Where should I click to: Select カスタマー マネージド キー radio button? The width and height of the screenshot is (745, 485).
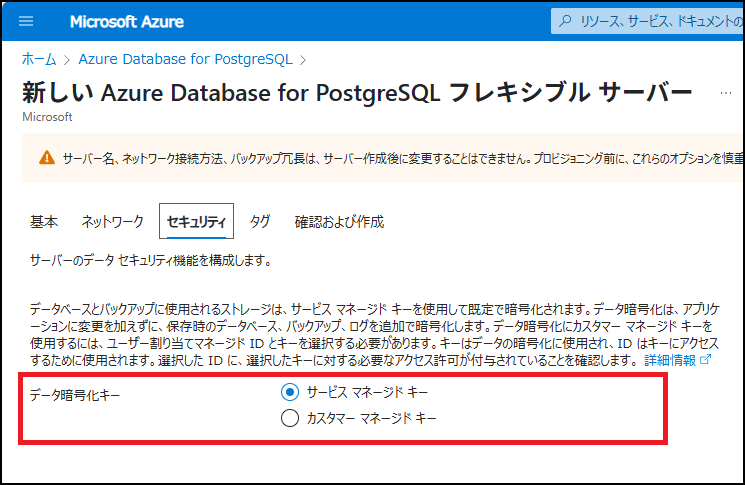[290, 418]
